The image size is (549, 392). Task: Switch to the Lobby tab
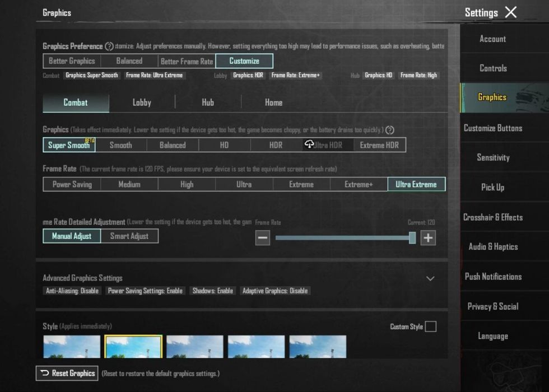142,102
